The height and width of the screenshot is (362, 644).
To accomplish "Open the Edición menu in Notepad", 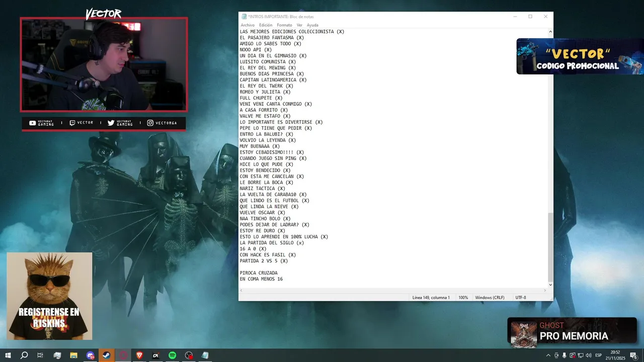I will [x=266, y=25].
